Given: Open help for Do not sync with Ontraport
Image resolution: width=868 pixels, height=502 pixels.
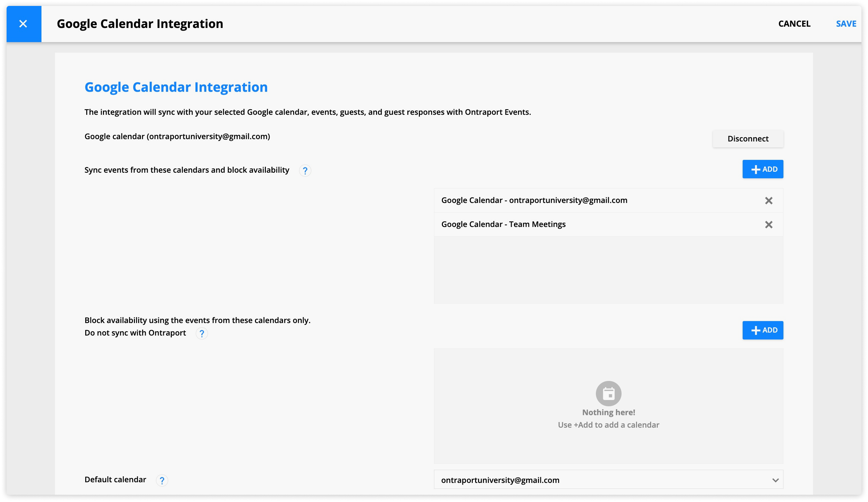Looking at the screenshot, I should point(201,333).
